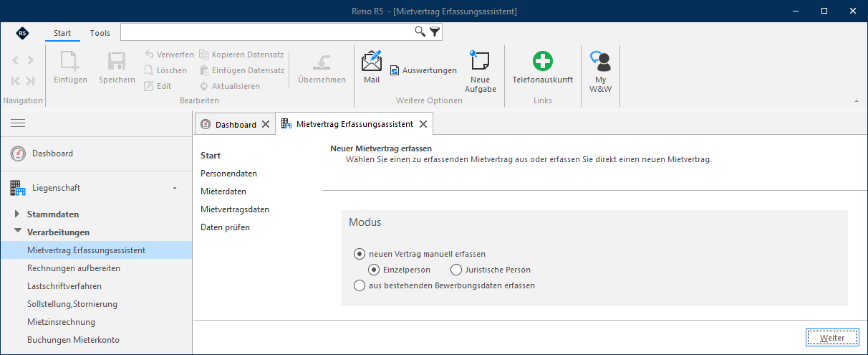Screen dimensions: 868x355
Task: Click the Speichern disk icon
Action: click(117, 62)
